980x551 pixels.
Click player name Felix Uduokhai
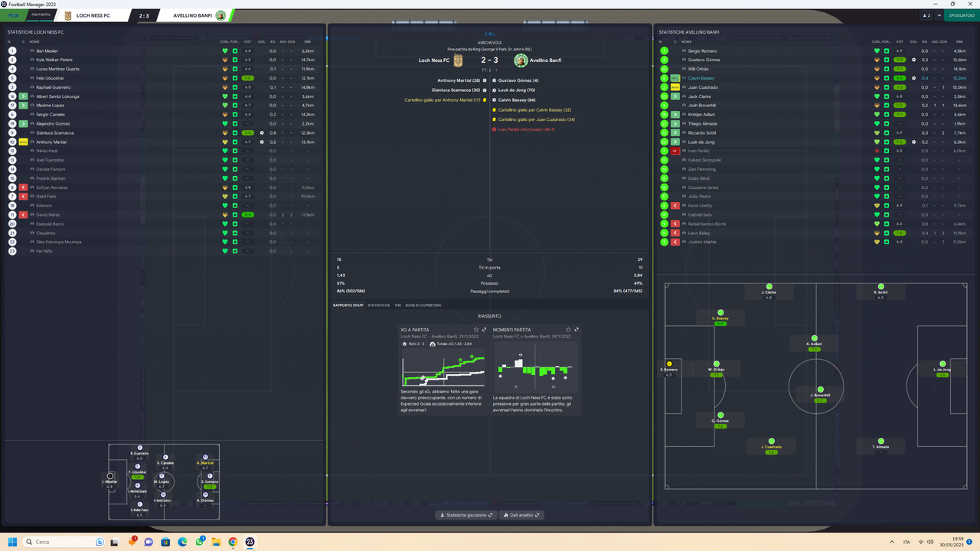51,78
